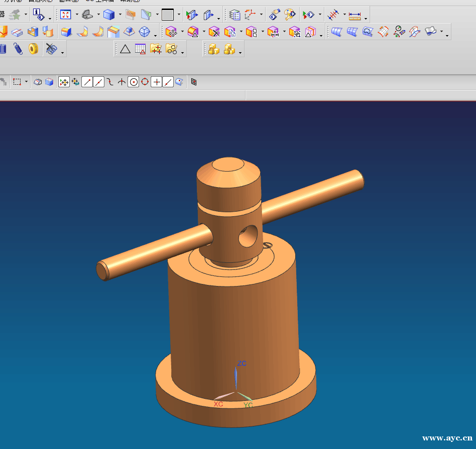Toggle the intersection point snap (plus icon)
The image size is (476, 449).
click(x=157, y=82)
